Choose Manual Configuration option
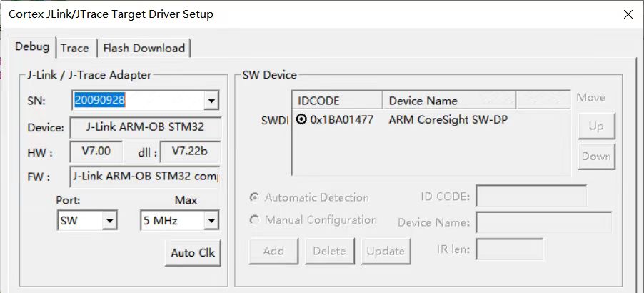Viewport: 644px width, 293px height. coord(255,220)
